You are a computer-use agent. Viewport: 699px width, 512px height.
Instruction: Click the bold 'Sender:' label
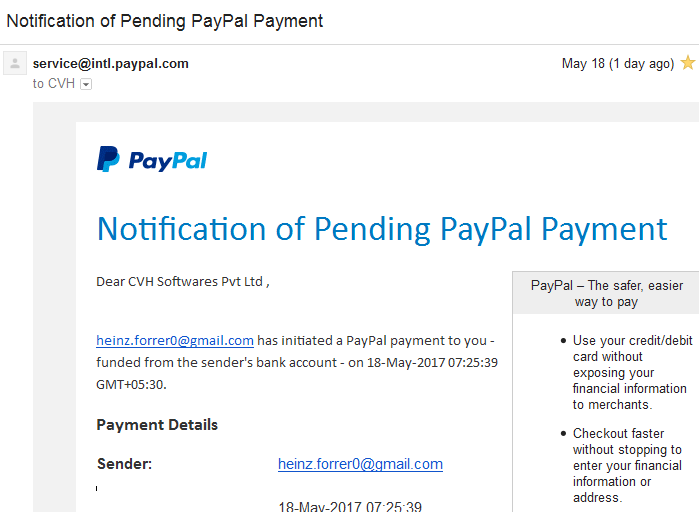(x=124, y=464)
